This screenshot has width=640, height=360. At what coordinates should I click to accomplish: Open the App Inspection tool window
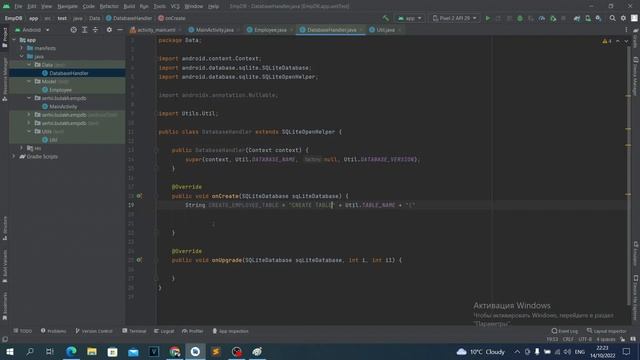tap(230, 331)
